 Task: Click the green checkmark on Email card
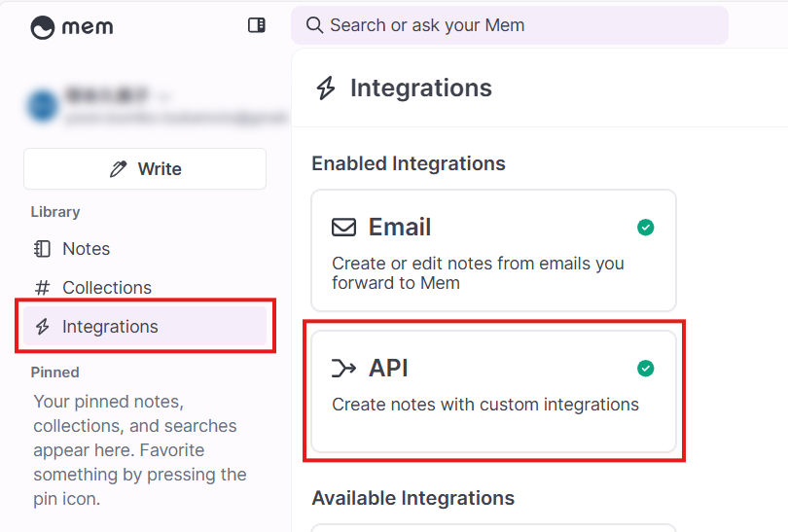(645, 228)
